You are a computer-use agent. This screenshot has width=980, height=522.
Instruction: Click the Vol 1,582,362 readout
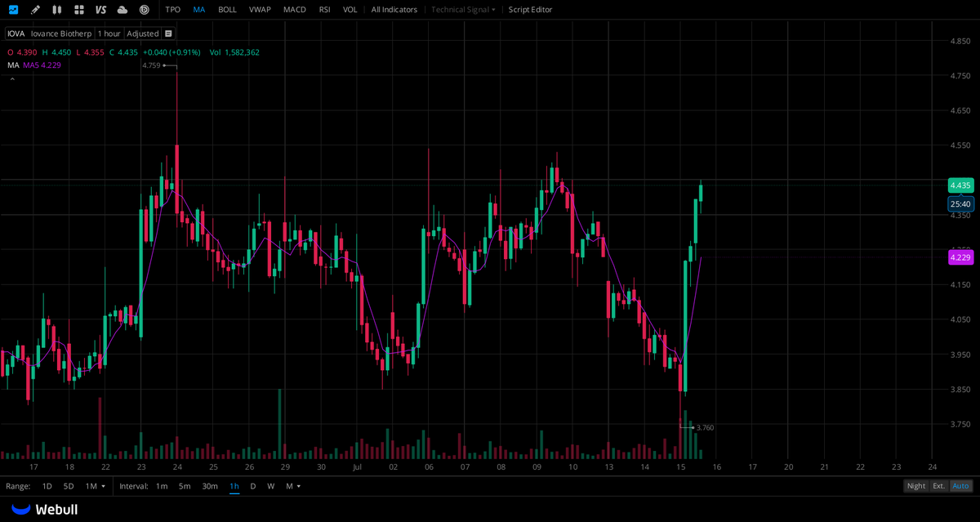coord(234,52)
